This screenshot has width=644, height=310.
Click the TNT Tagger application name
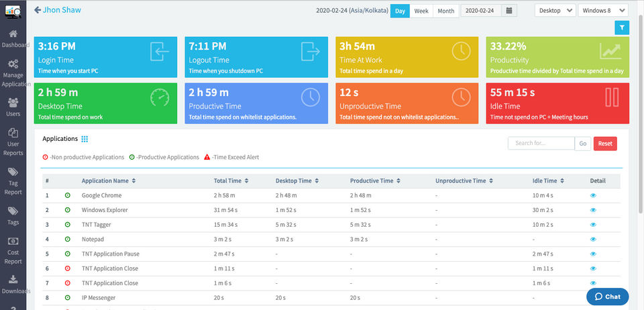coord(96,225)
